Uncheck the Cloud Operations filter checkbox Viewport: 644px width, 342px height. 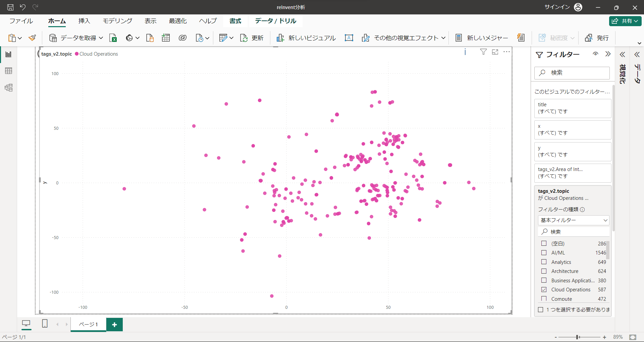point(544,290)
